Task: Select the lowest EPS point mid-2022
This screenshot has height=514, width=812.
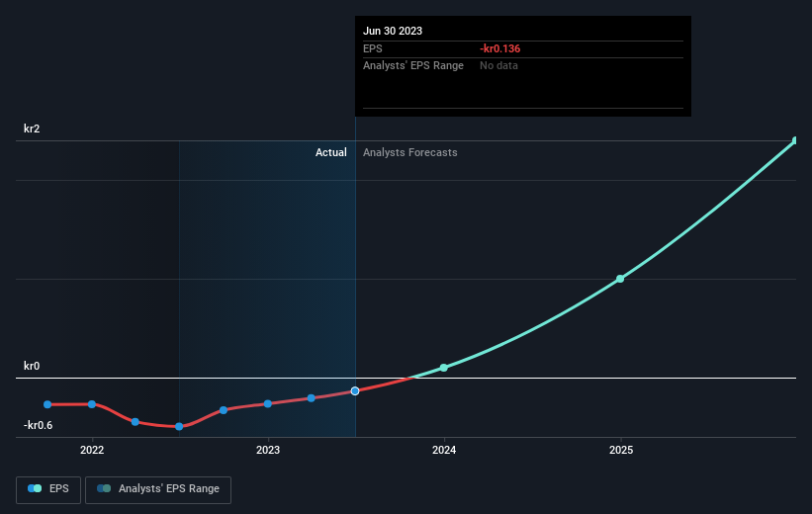Action: coord(179,427)
